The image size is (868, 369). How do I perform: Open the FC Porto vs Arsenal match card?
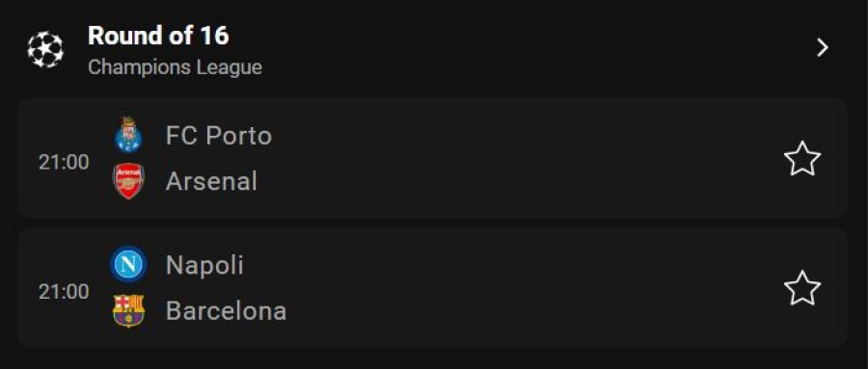432,158
